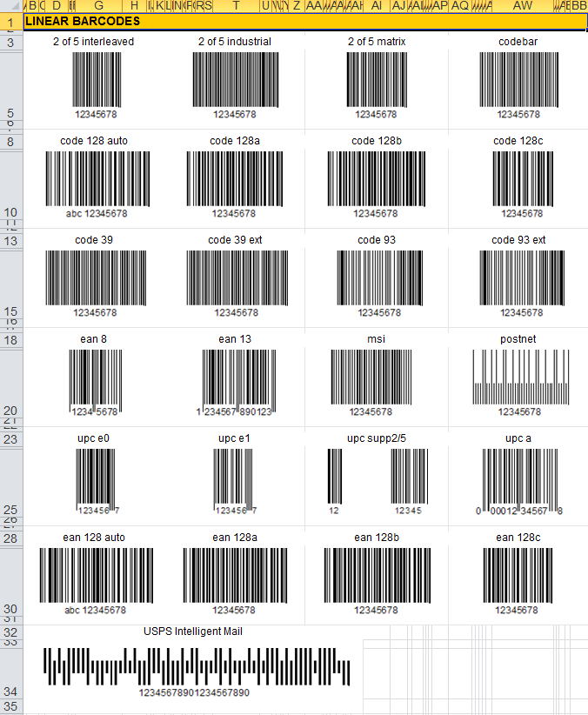Select row 35 via its row header
Screen dimensions: 588x715
tap(11, 706)
